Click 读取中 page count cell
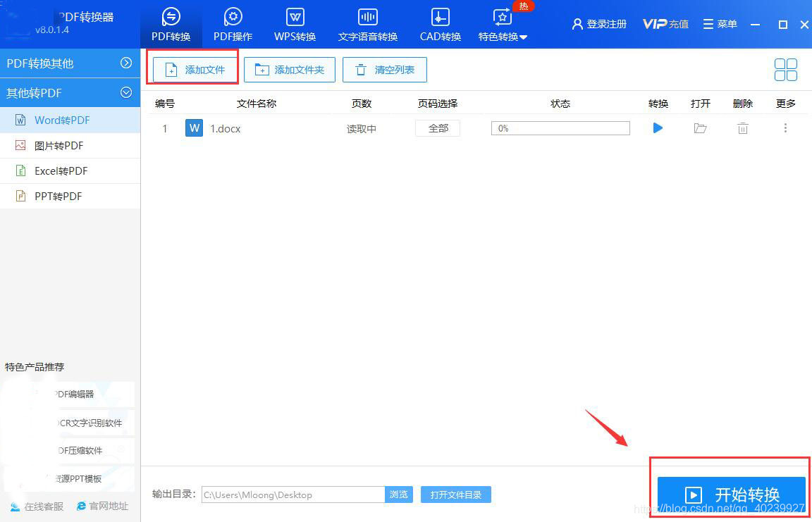Viewport: 812px width, 522px height. [x=362, y=129]
